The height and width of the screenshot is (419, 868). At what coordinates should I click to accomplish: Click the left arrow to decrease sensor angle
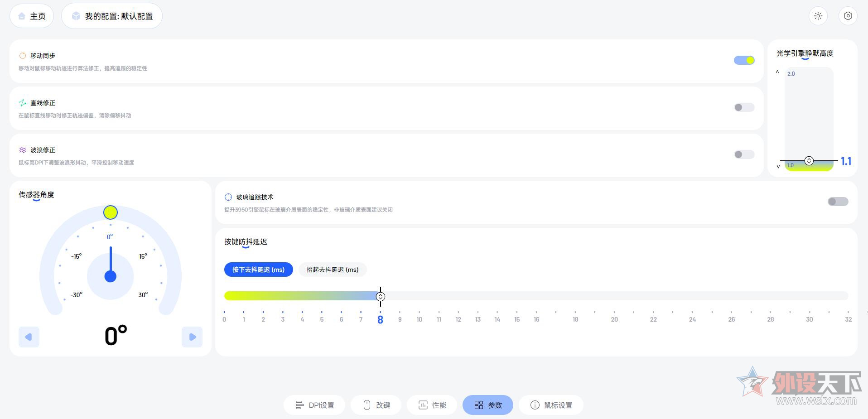click(29, 337)
